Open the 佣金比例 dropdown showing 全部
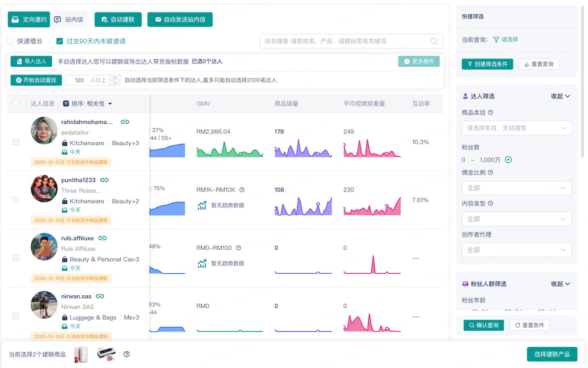 (516, 188)
